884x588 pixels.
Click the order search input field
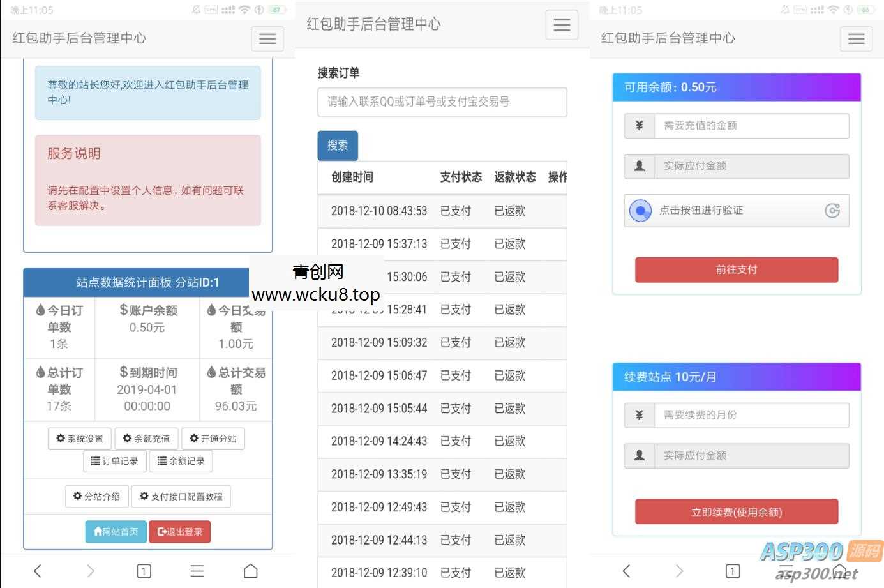[442, 102]
